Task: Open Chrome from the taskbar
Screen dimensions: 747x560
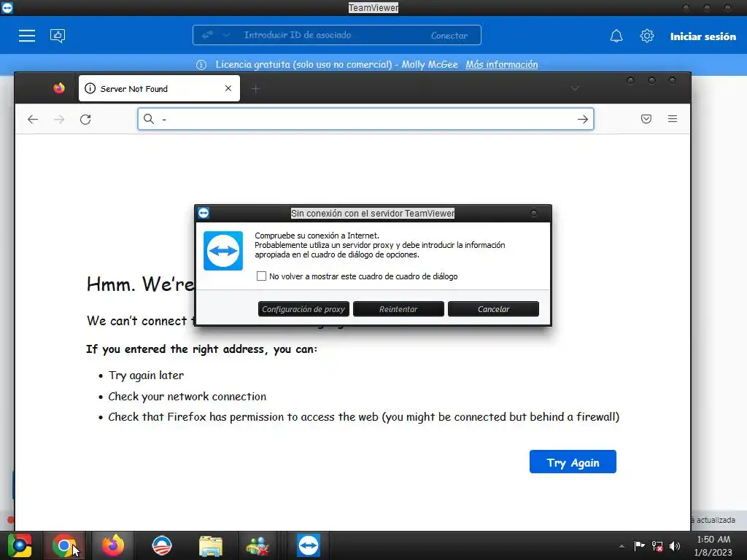Action: click(x=64, y=545)
